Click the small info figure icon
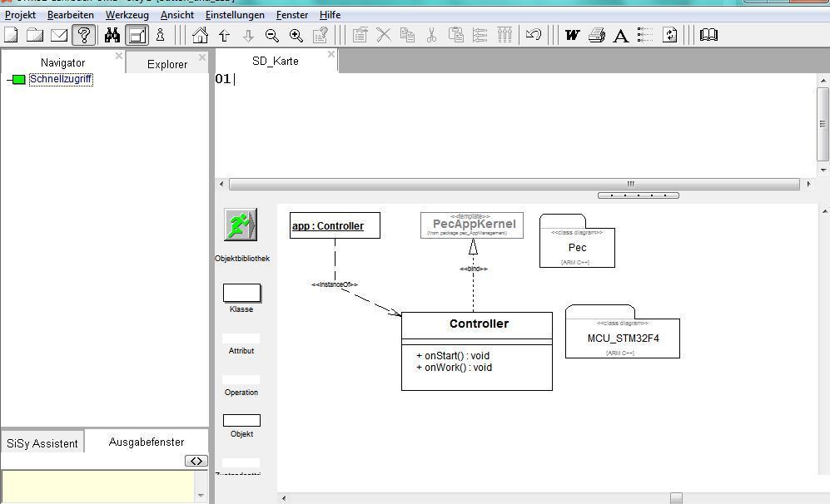The width and height of the screenshot is (830, 504). click(x=161, y=36)
